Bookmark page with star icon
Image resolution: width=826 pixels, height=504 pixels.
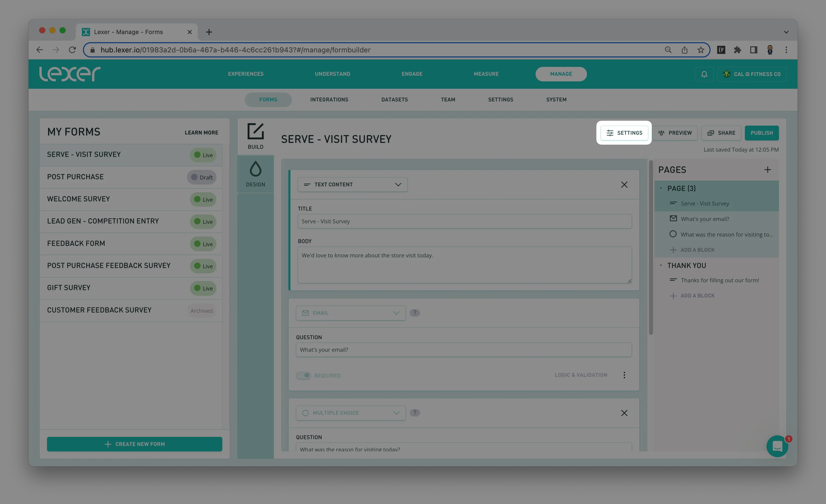point(701,50)
